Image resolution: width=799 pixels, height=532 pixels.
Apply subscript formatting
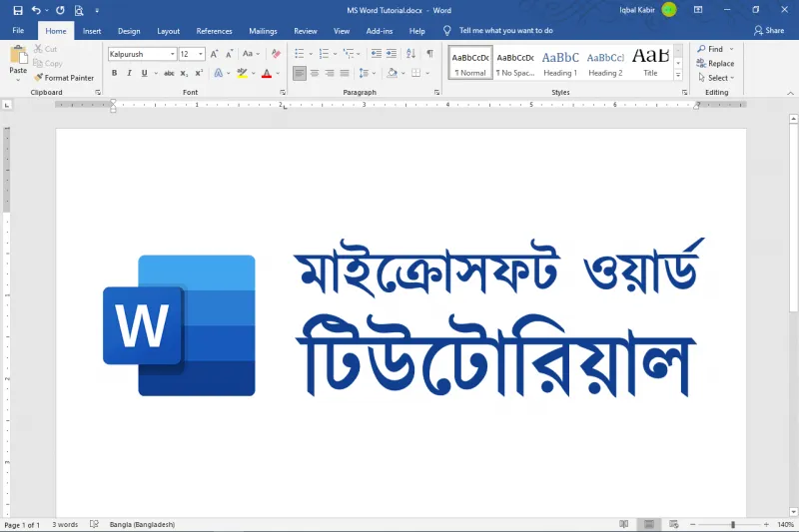pyautogui.click(x=184, y=73)
